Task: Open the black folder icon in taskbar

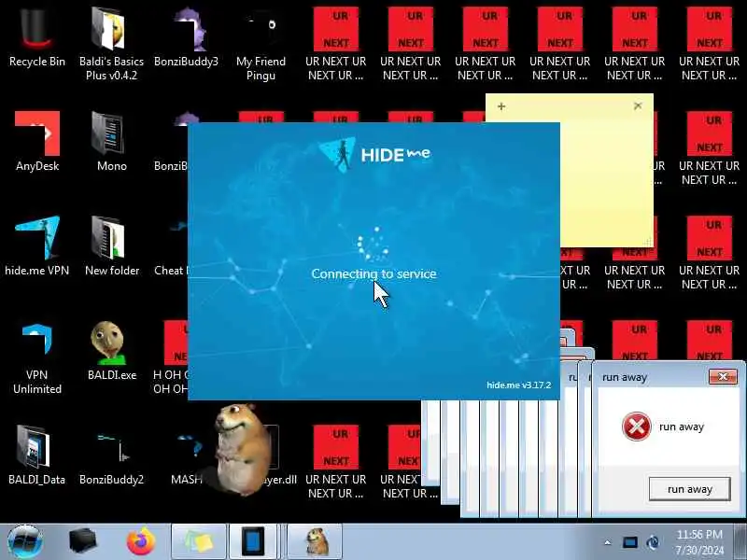Action: point(82,542)
